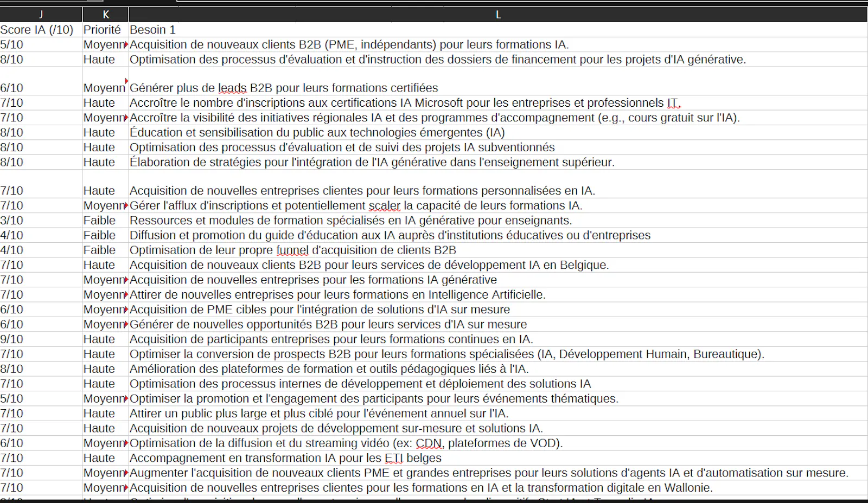The width and height of the screenshot is (868, 503).
Task: Select cell 'Éducation et sensibilisation du public aux technologies émergentes (IA)'
Action: coord(498,133)
